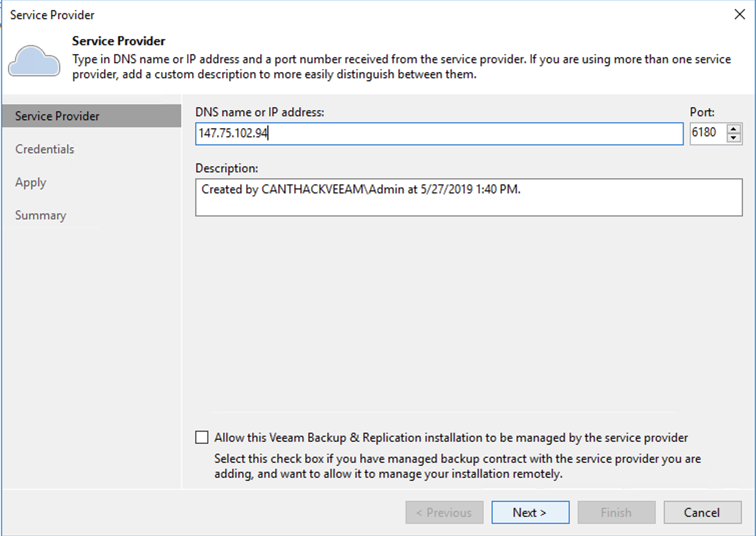This screenshot has width=756, height=536.
Task: Click the 'Port:' label
Action: coord(702,112)
